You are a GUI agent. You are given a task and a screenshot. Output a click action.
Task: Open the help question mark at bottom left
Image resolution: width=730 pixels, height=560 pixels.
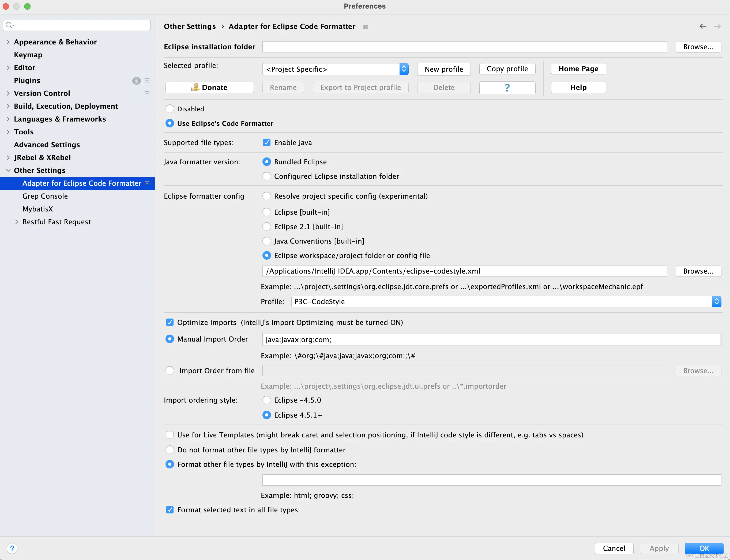pos(12,548)
